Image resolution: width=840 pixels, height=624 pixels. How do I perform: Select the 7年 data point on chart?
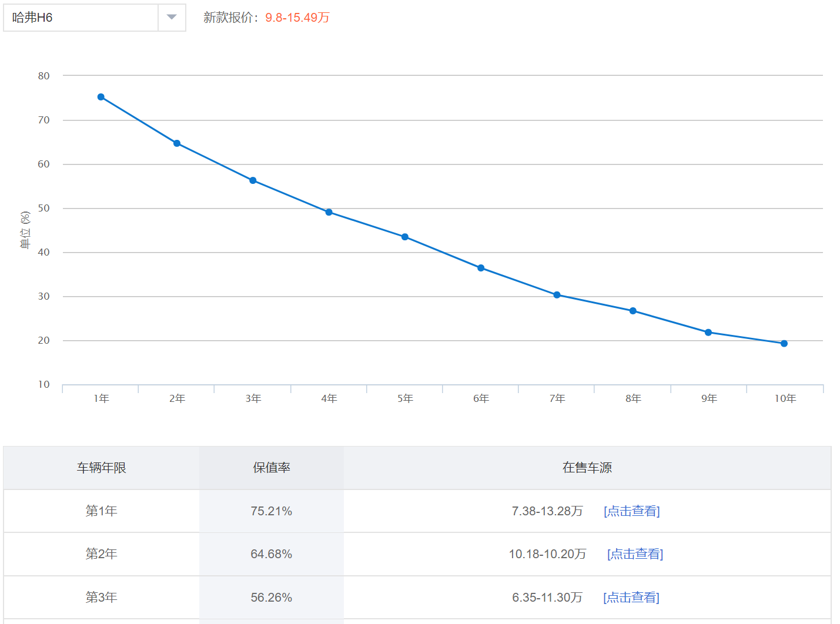pos(557,295)
